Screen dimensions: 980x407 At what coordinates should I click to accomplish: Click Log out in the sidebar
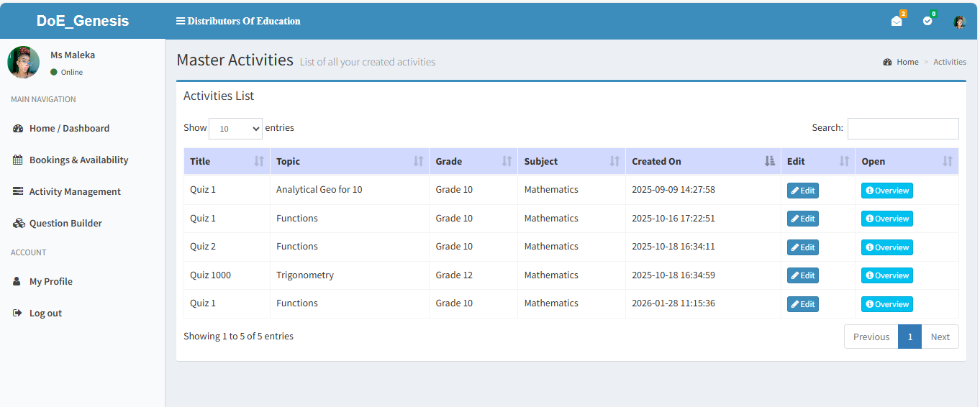click(45, 313)
